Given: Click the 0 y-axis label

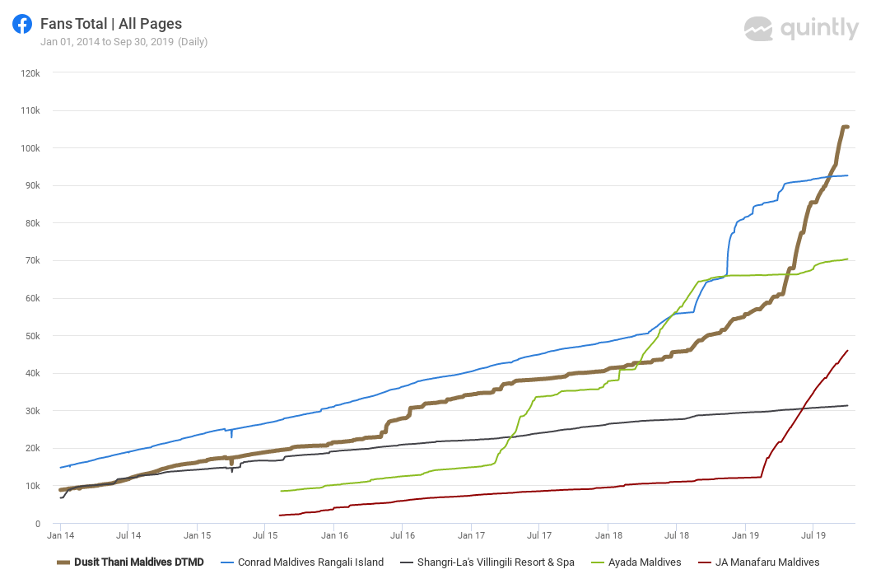Looking at the screenshot, I should 38,524.
